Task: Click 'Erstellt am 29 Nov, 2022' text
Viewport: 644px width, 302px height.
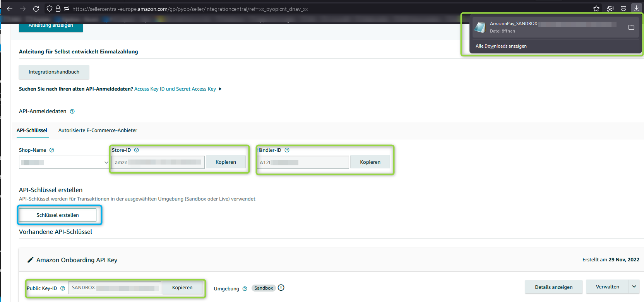Action: click(x=611, y=260)
